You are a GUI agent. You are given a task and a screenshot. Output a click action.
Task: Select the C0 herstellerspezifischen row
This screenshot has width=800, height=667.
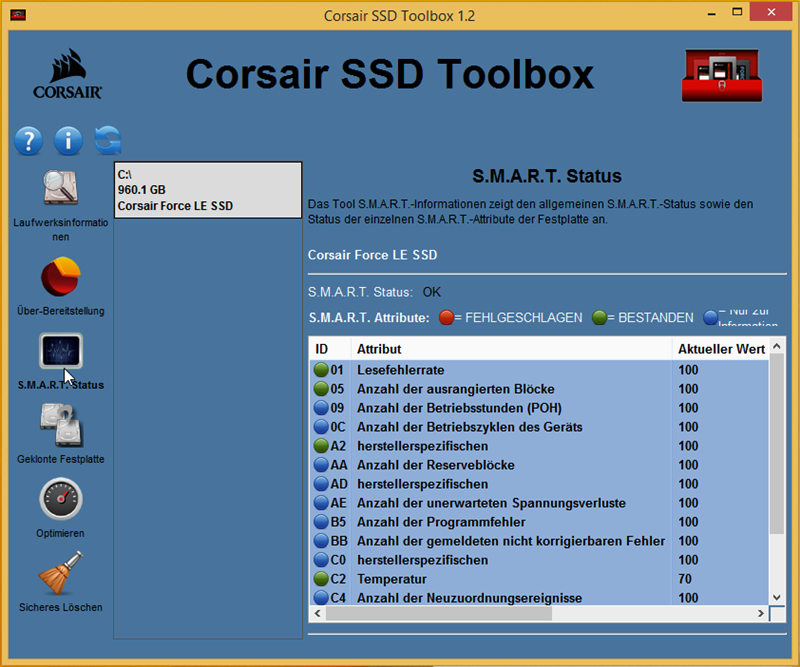coord(539,560)
